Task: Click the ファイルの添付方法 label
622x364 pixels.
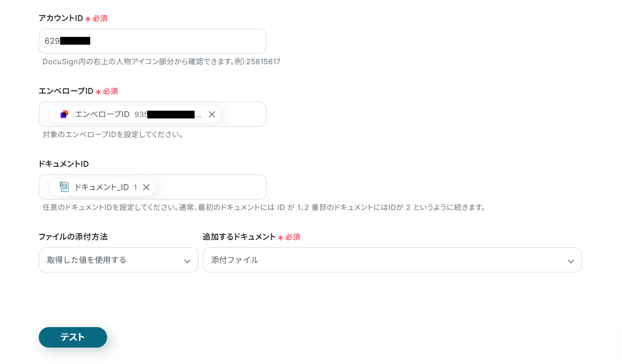Action: [x=73, y=236]
